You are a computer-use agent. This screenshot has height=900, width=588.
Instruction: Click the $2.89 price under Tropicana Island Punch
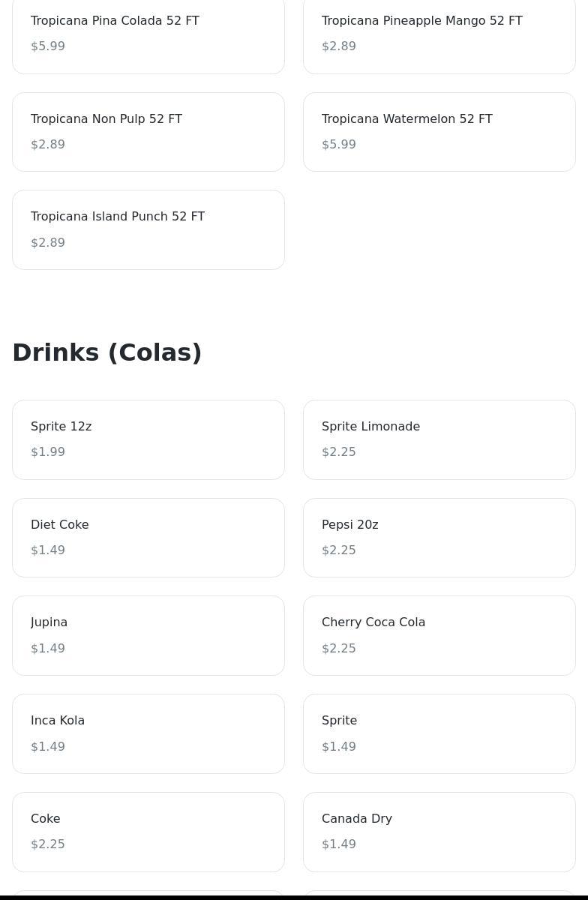(x=48, y=243)
